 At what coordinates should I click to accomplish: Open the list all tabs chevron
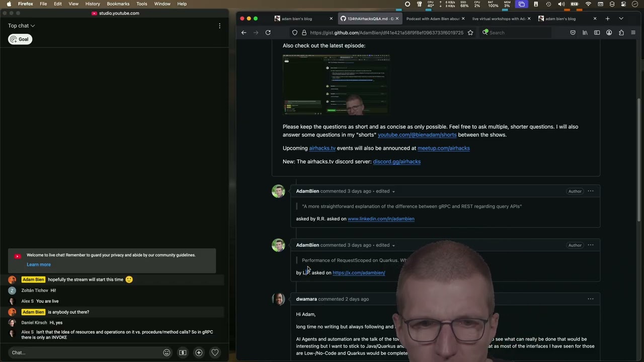pos(621,19)
